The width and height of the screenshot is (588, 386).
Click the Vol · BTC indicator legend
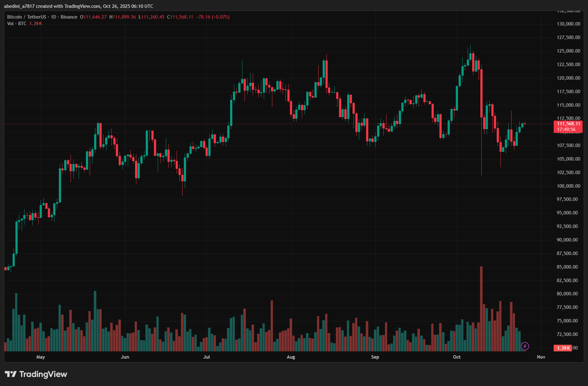[17, 24]
